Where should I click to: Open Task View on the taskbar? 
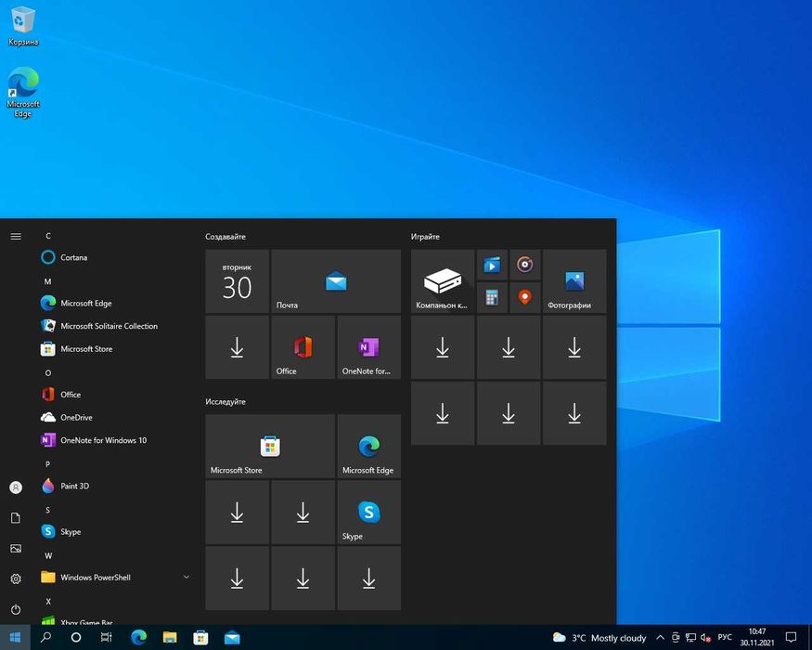[x=106, y=637]
